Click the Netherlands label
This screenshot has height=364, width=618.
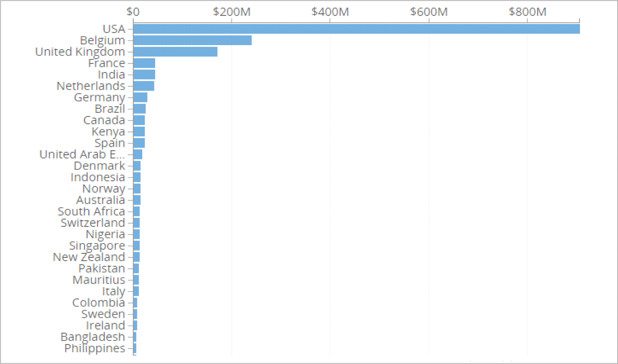[x=91, y=86]
